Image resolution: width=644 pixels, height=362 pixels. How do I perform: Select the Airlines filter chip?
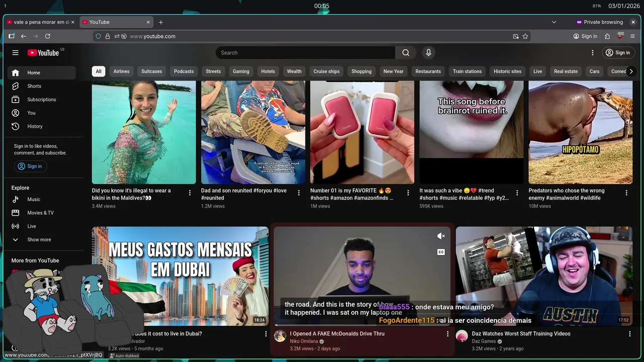point(121,71)
